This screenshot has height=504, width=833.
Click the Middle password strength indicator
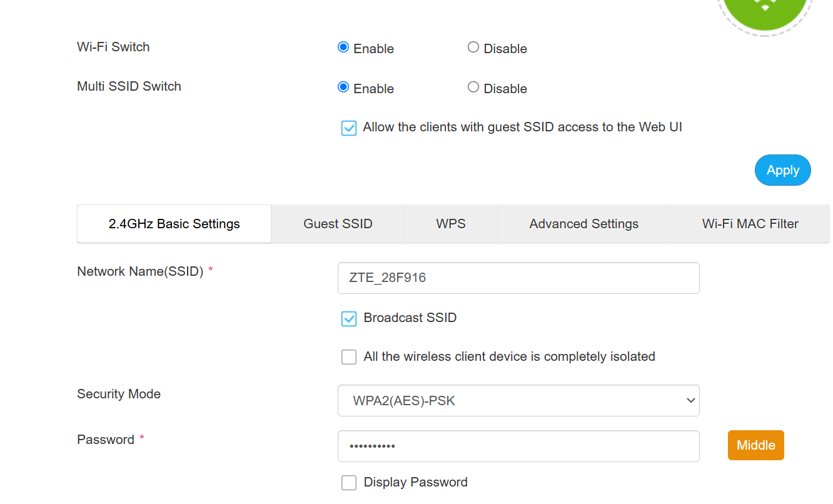point(756,445)
